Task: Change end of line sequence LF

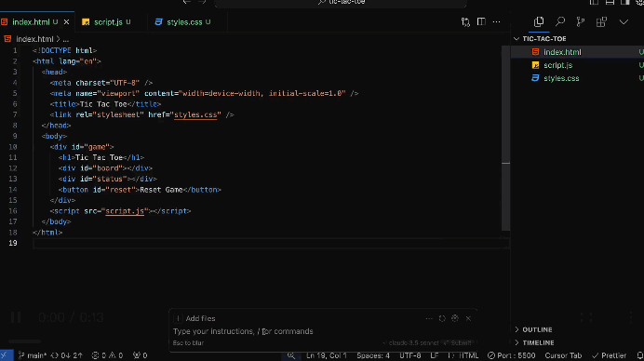Action: pyautogui.click(x=434, y=355)
